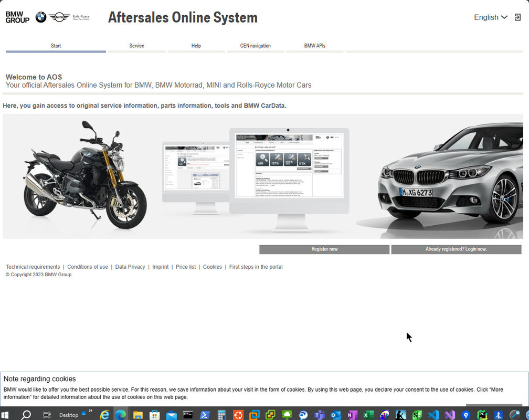Expand Desktop toolbar chevron in taskbar
The width and height of the screenshot is (529, 420).
[x=90, y=411]
